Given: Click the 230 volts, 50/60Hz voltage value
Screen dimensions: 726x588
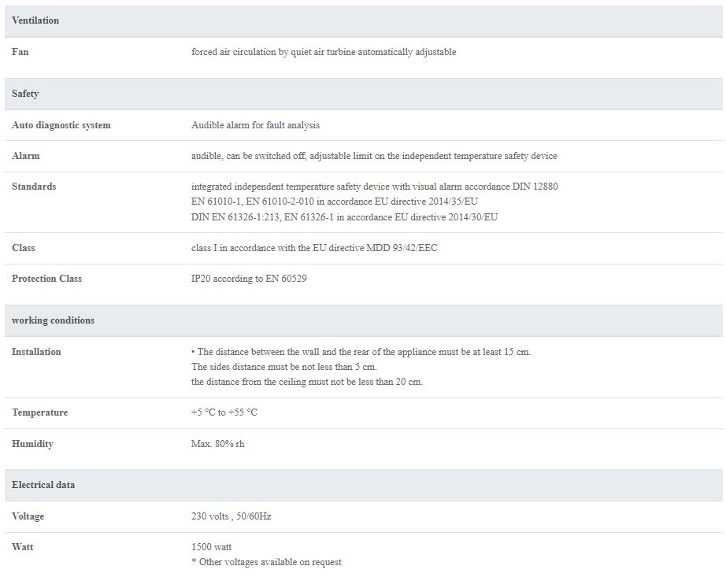Looking at the screenshot, I should point(231,516).
